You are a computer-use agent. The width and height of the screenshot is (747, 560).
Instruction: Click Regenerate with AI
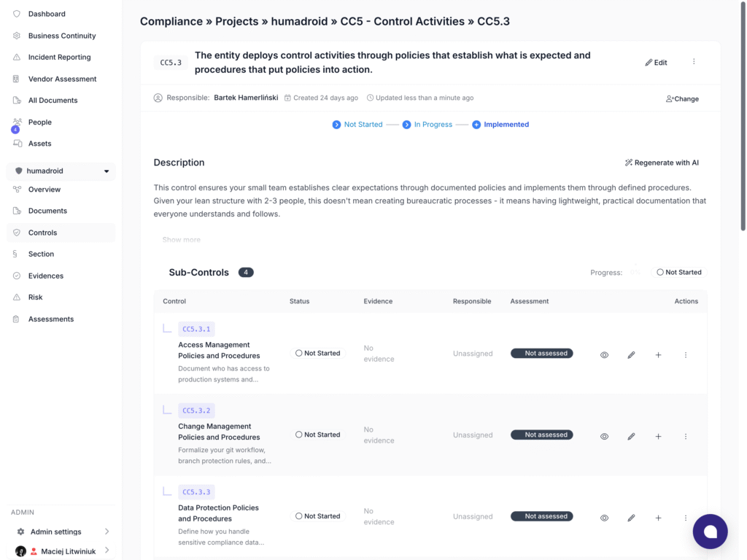point(662,163)
